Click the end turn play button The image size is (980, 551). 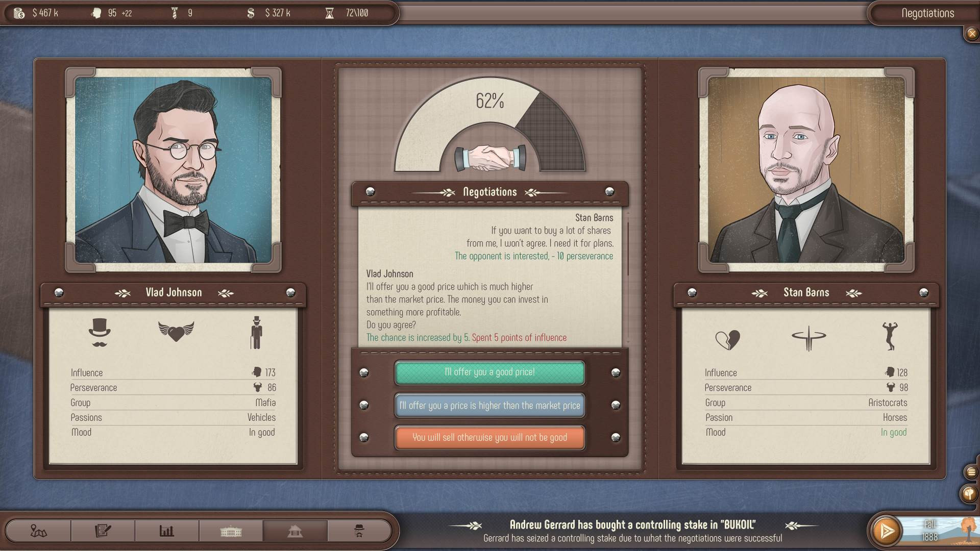[x=887, y=531]
